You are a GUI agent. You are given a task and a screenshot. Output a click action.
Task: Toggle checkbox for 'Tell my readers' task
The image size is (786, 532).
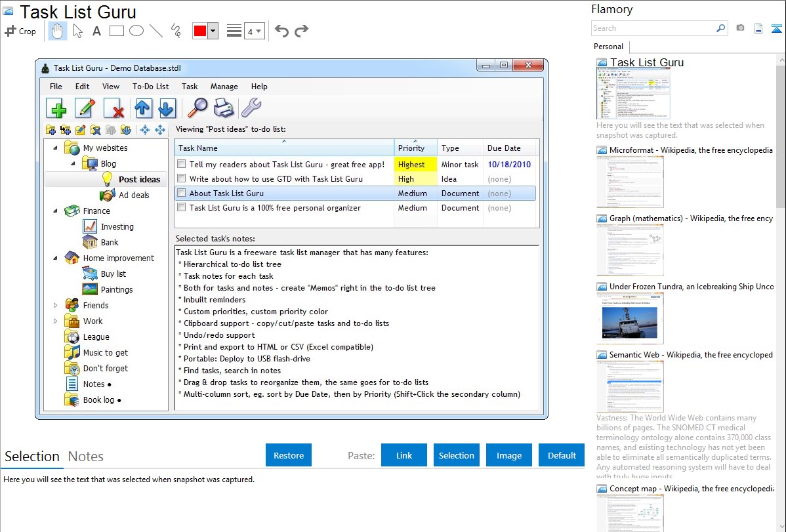click(x=182, y=165)
